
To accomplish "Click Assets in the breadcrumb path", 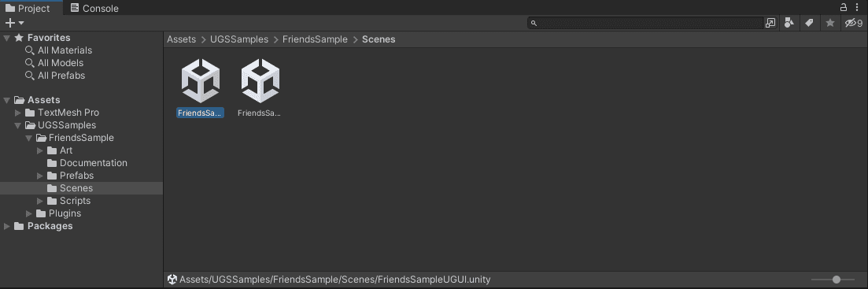I will pyautogui.click(x=182, y=39).
